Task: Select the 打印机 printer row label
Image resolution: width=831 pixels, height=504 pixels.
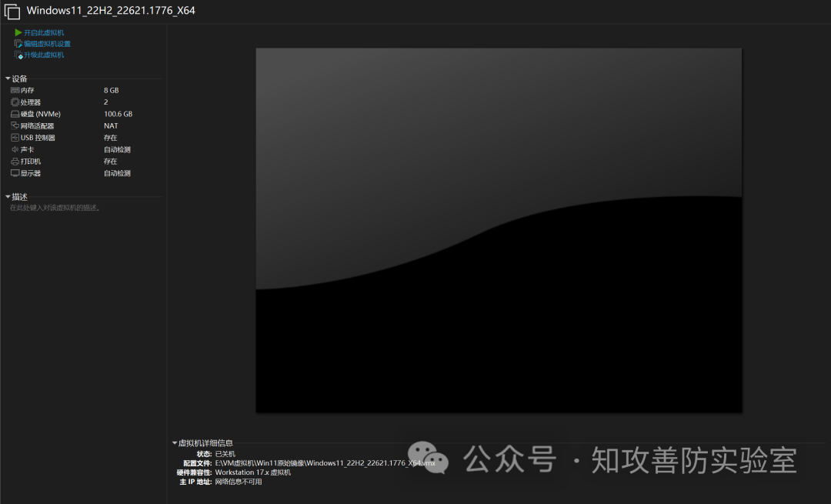Action: (x=31, y=161)
